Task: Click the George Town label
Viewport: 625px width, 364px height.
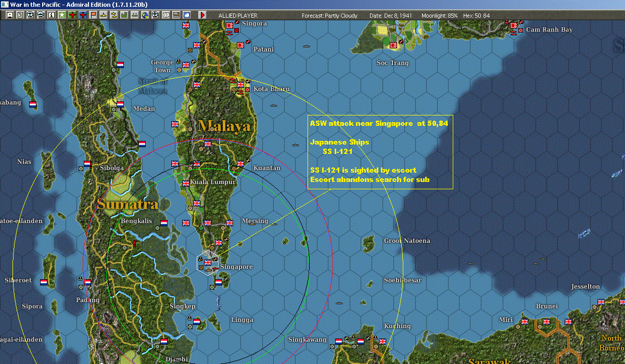Action: 162,66
